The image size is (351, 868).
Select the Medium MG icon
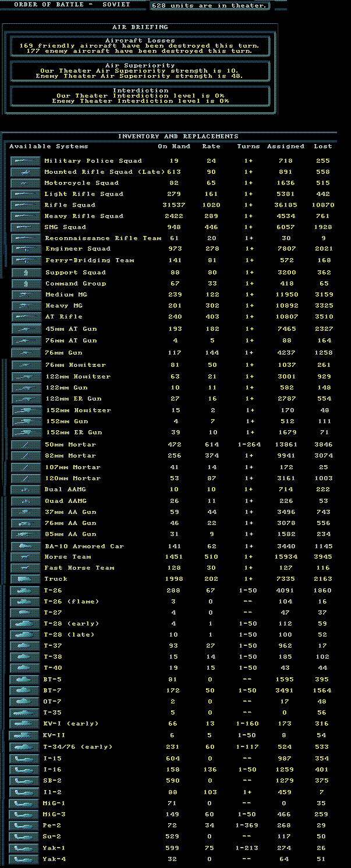[x=26, y=295]
